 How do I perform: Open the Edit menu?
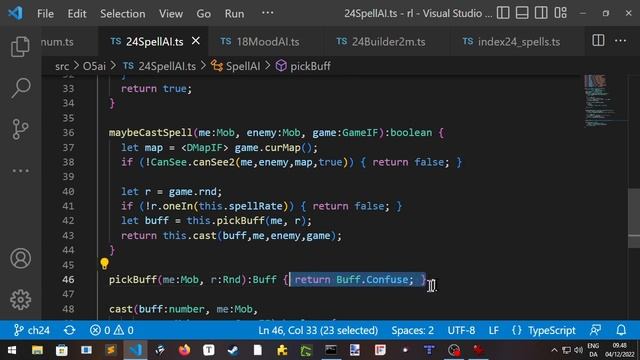(77, 13)
